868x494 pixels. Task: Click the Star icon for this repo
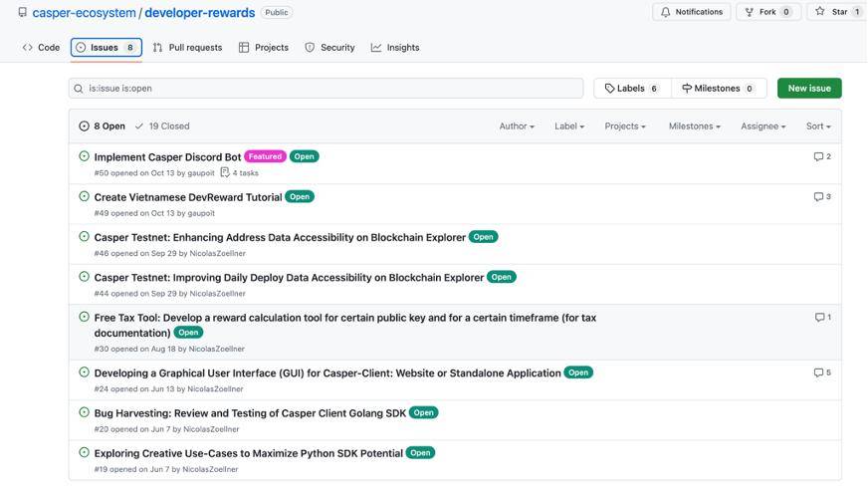pos(819,12)
